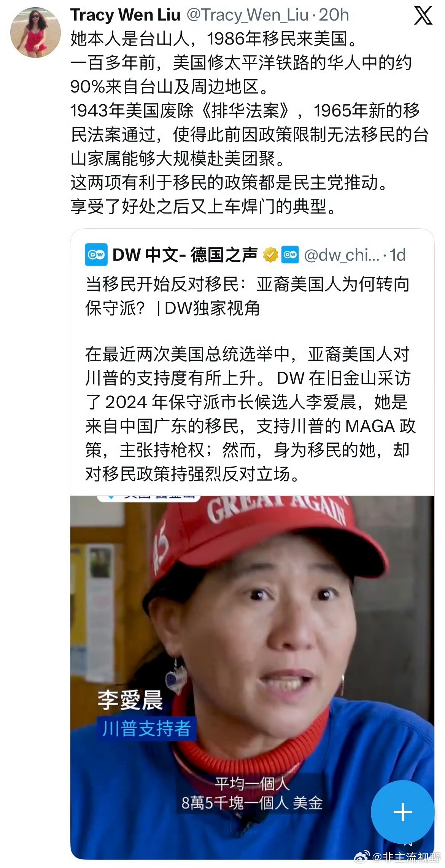This screenshot has width=445, height=868.
Task: Open DW 中文 profile logo avatar
Action: point(96,255)
